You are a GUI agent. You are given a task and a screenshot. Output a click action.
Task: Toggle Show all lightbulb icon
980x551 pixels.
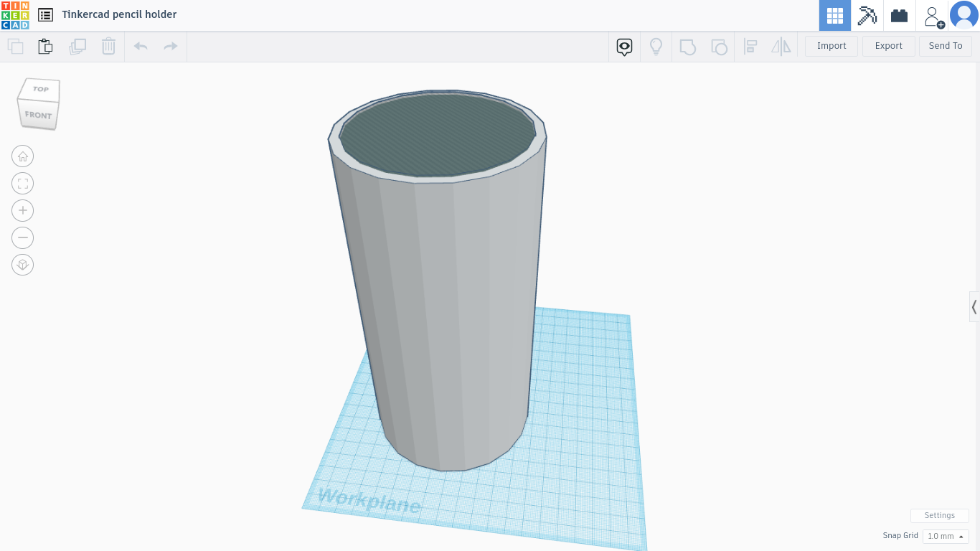click(x=656, y=47)
